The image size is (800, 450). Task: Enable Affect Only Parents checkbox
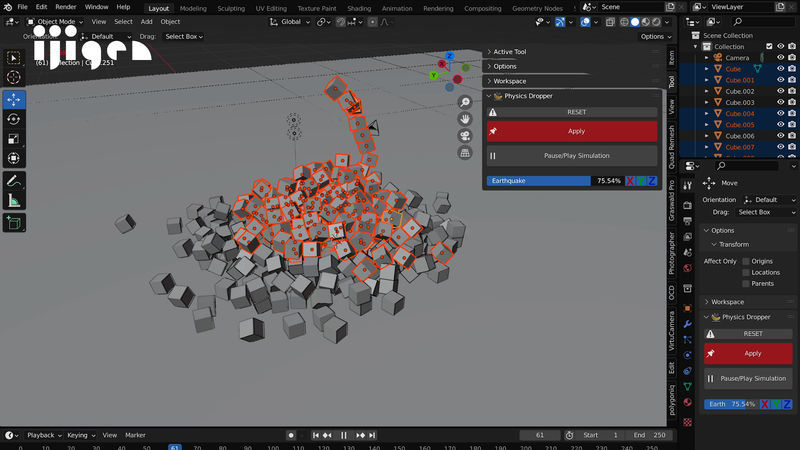[x=745, y=284]
